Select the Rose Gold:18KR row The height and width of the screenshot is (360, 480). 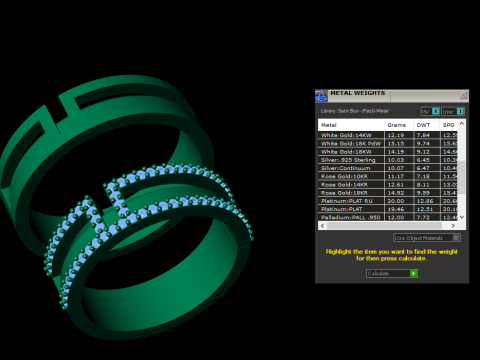coord(388,193)
